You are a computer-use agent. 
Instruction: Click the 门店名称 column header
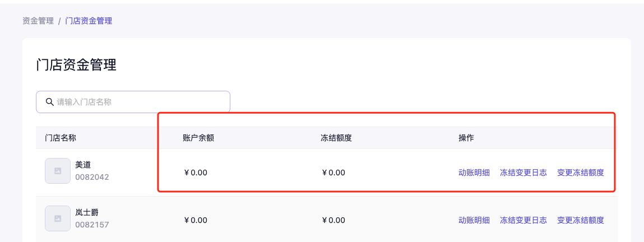coord(61,138)
